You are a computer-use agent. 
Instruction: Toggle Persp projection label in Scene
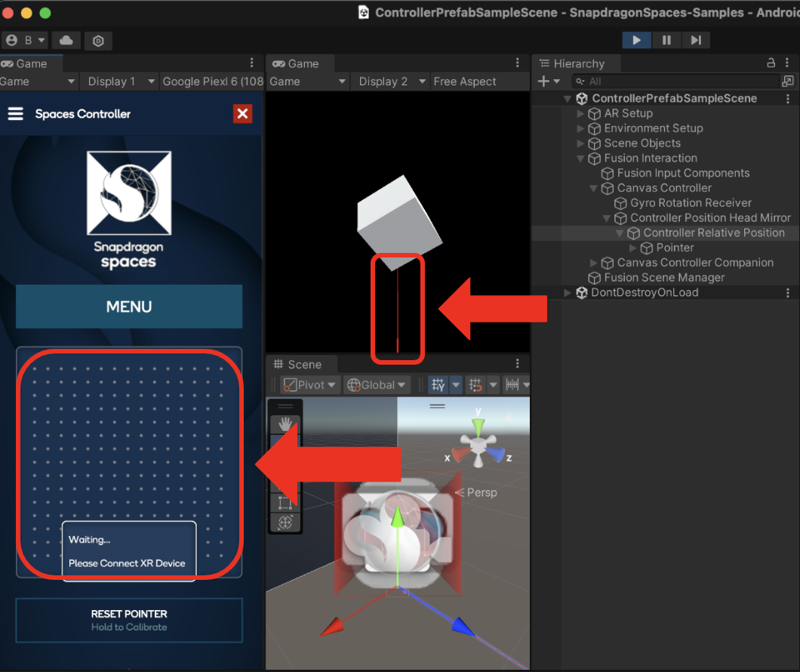coord(476,492)
